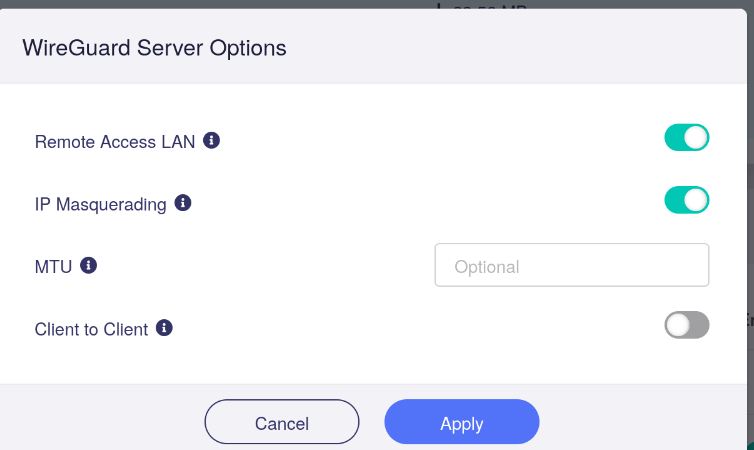Click the MTU label text
This screenshot has width=754, height=450.
point(53,267)
